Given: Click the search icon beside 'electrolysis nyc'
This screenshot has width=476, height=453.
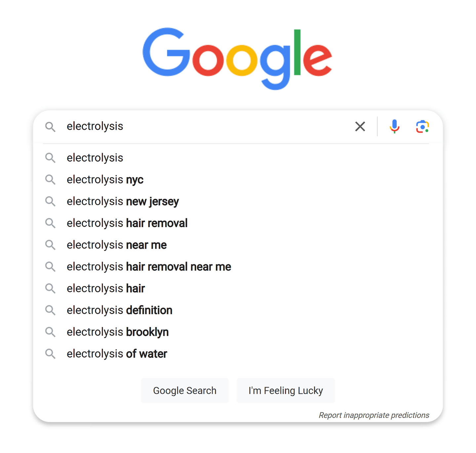Looking at the screenshot, I should (x=50, y=180).
